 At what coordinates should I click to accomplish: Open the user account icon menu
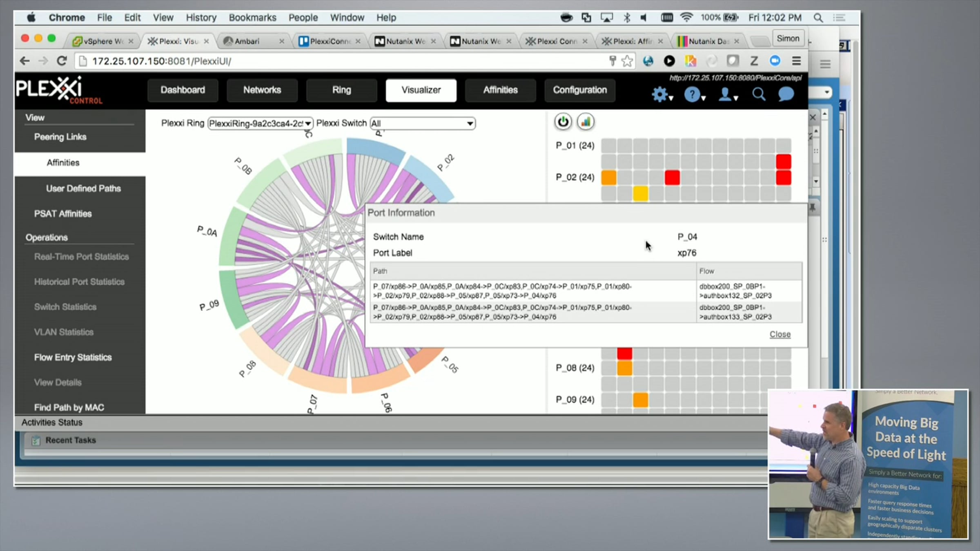coord(728,95)
